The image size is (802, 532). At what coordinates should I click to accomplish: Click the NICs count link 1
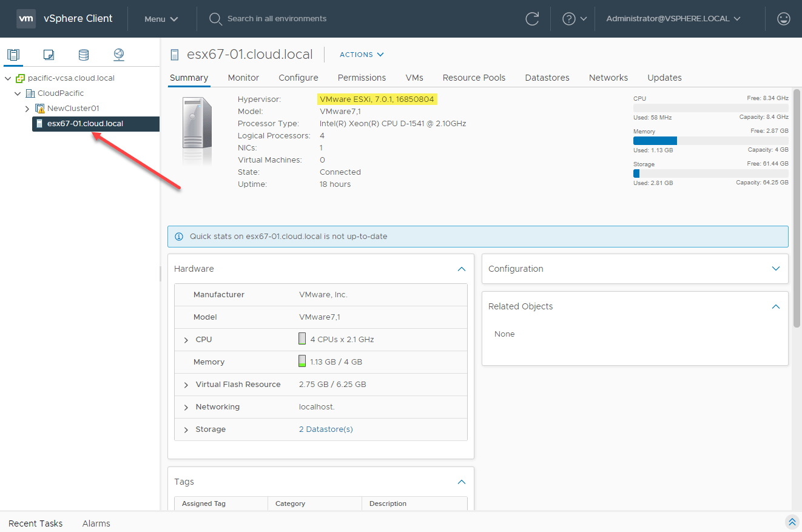click(321, 148)
